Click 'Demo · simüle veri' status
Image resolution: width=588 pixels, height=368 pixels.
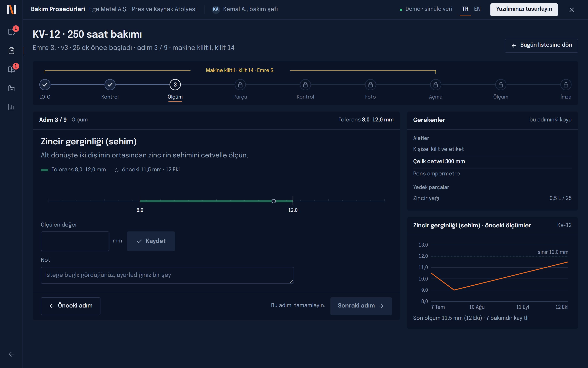point(426,9)
